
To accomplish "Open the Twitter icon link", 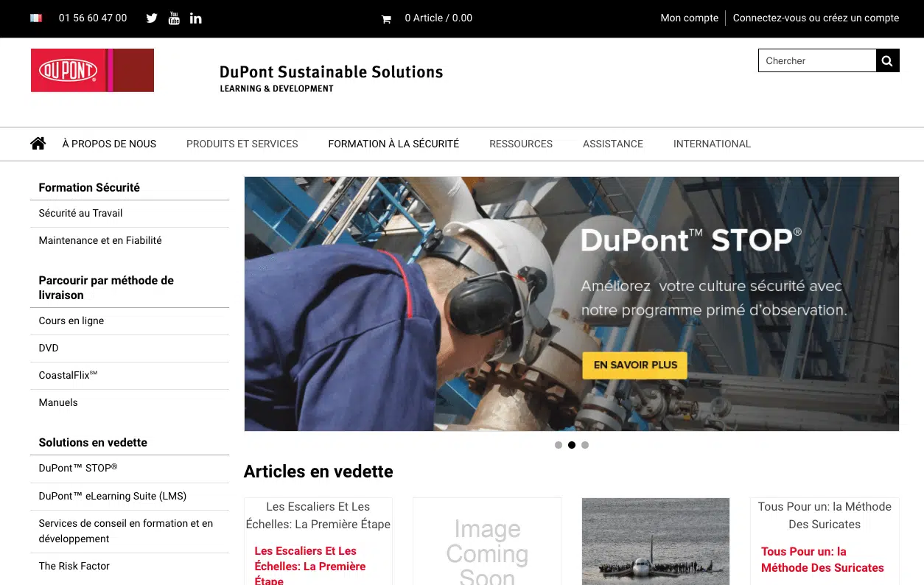I will click(x=152, y=18).
